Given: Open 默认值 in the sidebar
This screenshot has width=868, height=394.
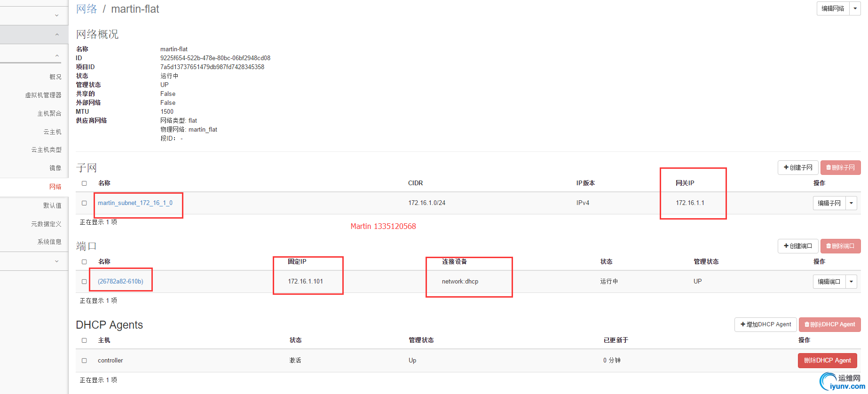Looking at the screenshot, I should pos(52,205).
